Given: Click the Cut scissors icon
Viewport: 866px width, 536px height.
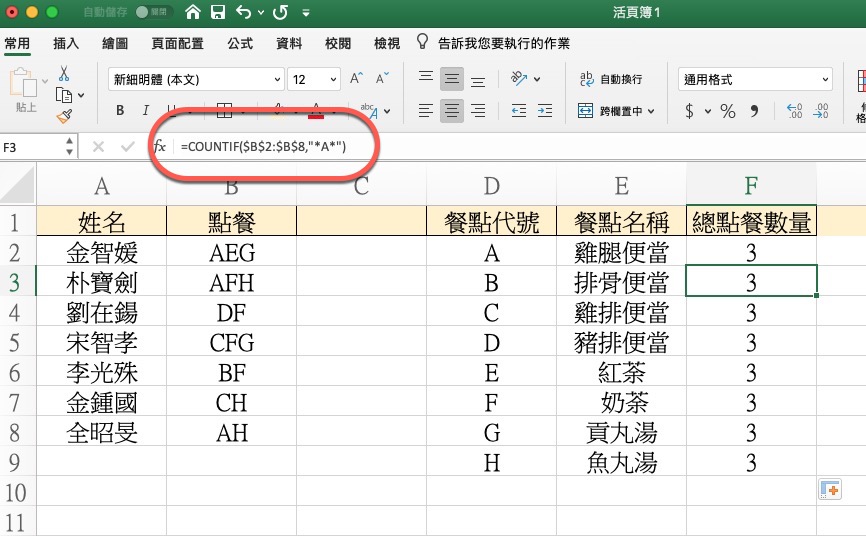Looking at the screenshot, I should (x=64, y=74).
